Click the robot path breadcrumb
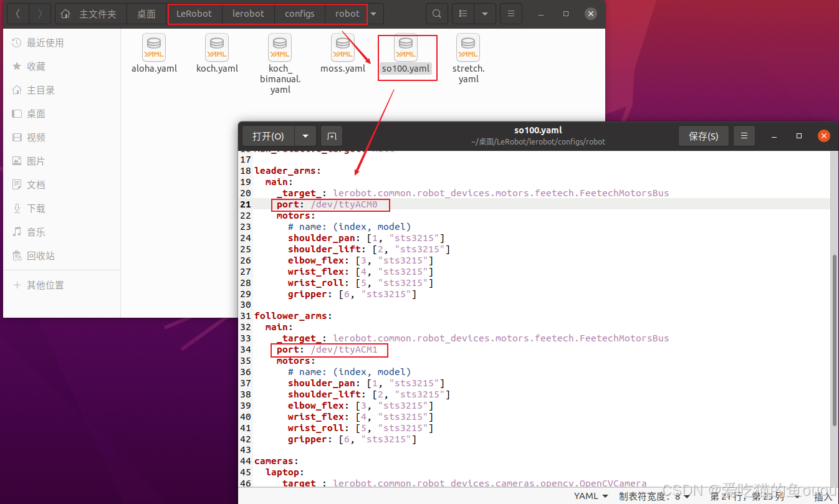Screen dimensions: 839x504 pos(347,14)
